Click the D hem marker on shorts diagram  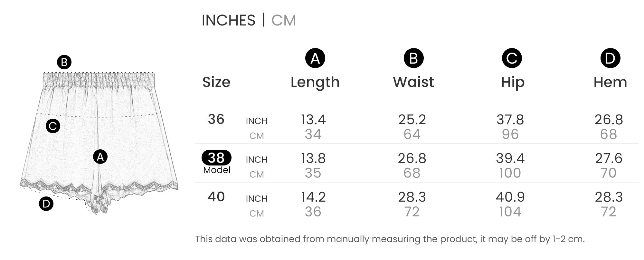click(46, 204)
